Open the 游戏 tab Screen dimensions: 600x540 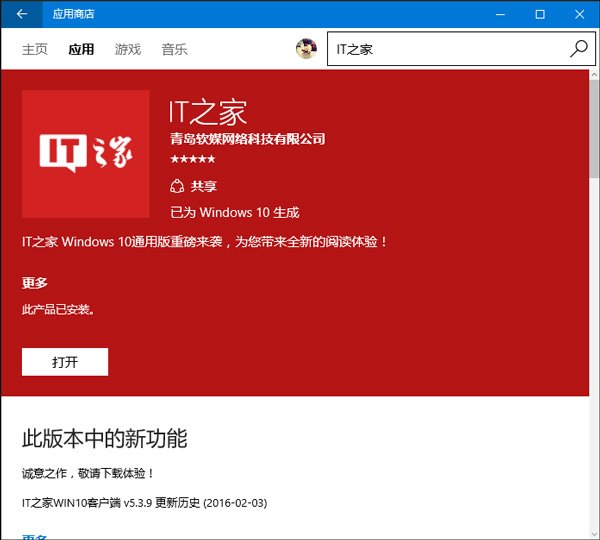(x=128, y=49)
